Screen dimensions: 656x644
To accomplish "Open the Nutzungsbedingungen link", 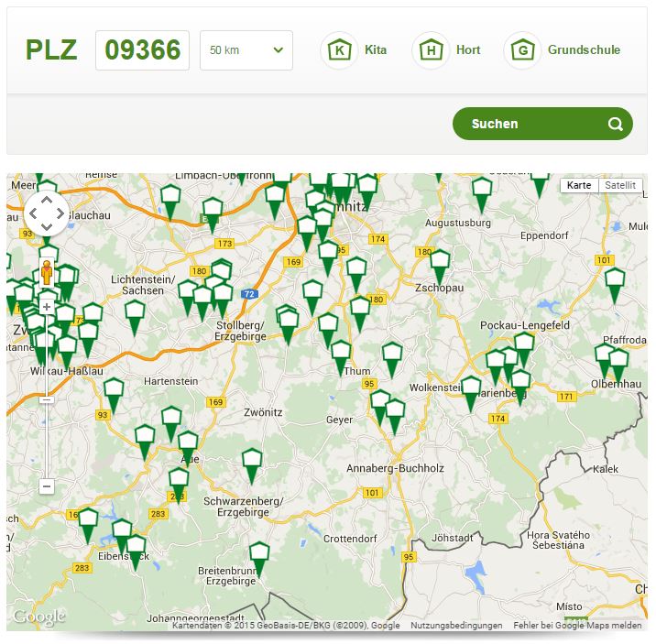I will click(x=456, y=625).
